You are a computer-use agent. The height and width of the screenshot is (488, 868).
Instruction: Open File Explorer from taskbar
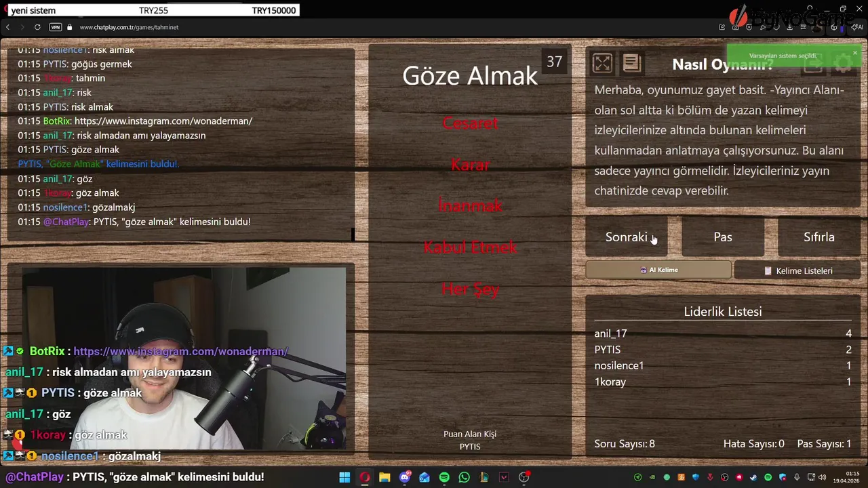(384, 477)
